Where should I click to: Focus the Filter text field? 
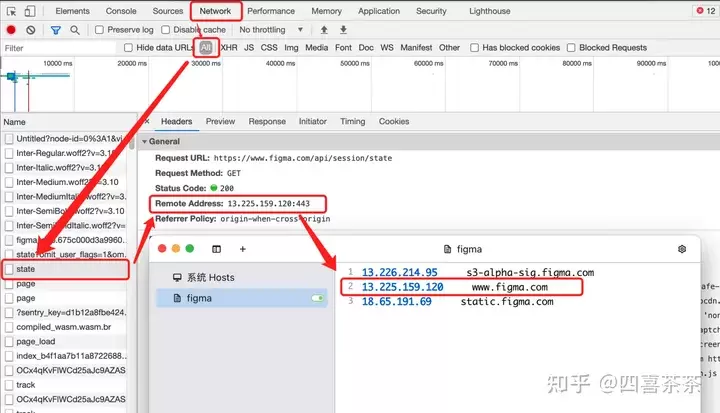tap(59, 48)
